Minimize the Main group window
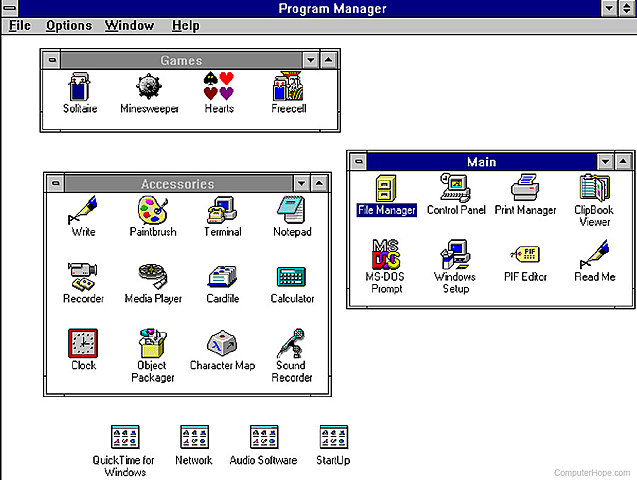The image size is (637, 480). pos(605,162)
